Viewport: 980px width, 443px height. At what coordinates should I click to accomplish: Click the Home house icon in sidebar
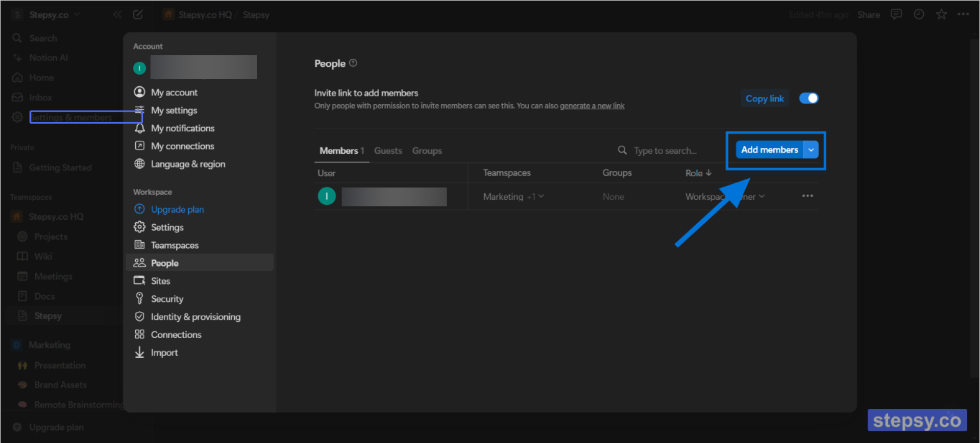pos(17,77)
